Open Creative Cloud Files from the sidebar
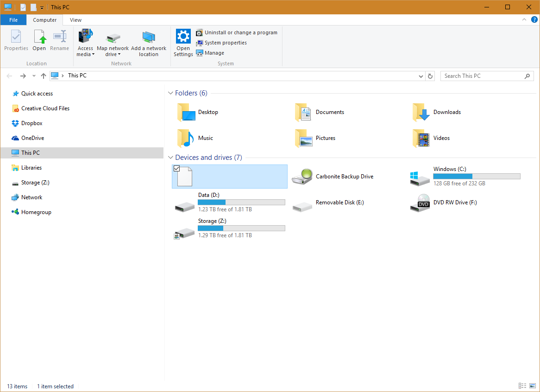The image size is (540, 392). pyautogui.click(x=45, y=108)
